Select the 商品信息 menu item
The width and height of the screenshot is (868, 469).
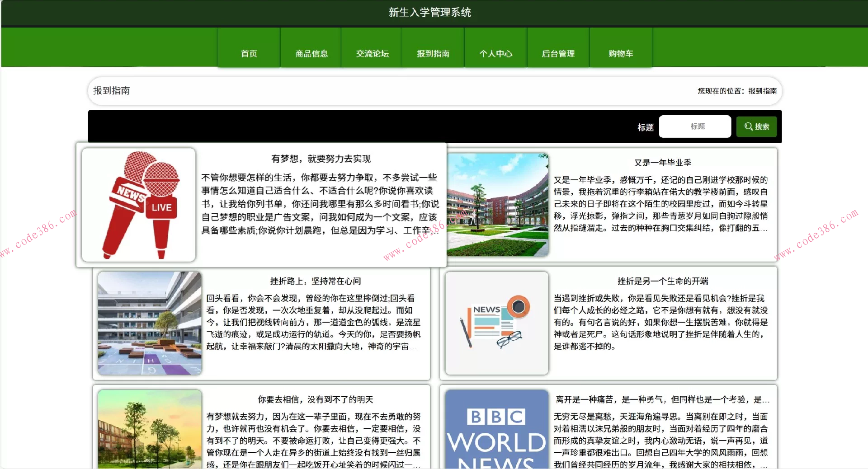pos(311,53)
